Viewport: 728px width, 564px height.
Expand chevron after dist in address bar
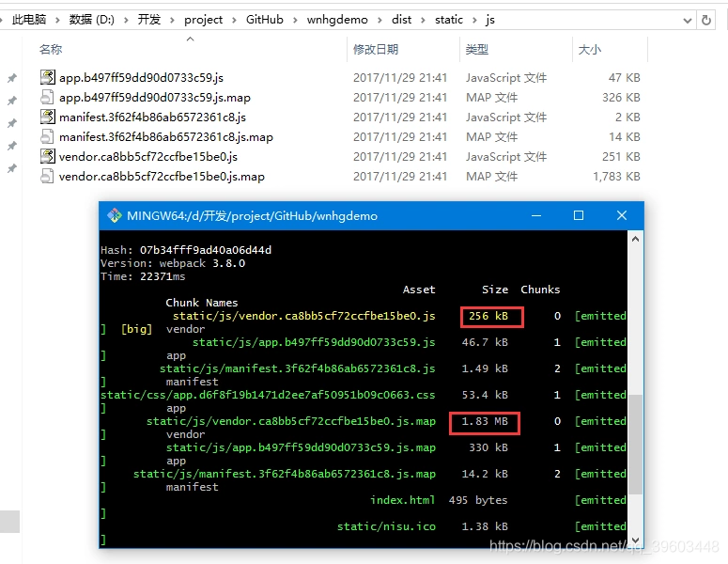pos(423,20)
